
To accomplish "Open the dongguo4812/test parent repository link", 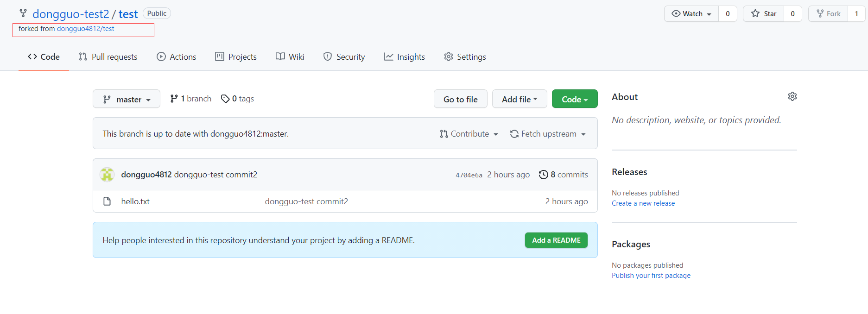I will click(86, 29).
